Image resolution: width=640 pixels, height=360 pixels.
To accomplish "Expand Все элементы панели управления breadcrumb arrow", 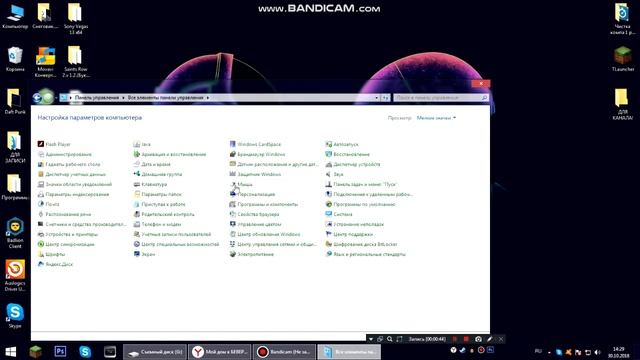I will (x=208, y=98).
